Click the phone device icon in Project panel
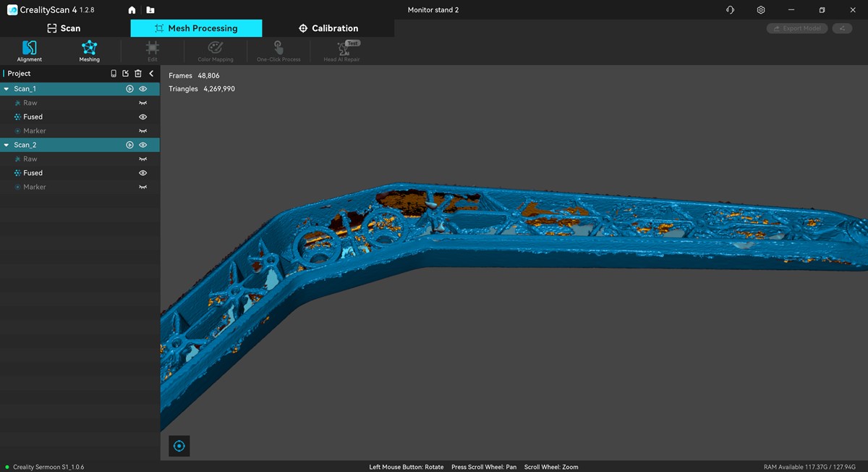This screenshot has height=472, width=868. [x=114, y=74]
